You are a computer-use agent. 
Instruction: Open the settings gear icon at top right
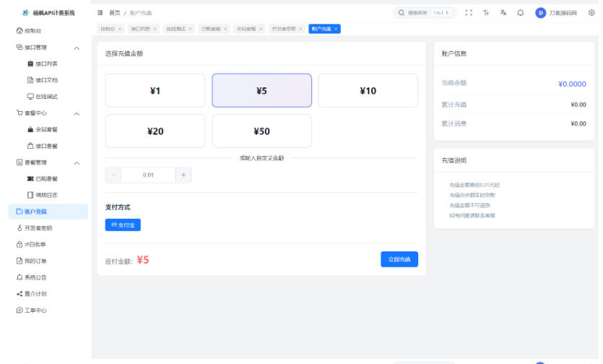(x=591, y=13)
